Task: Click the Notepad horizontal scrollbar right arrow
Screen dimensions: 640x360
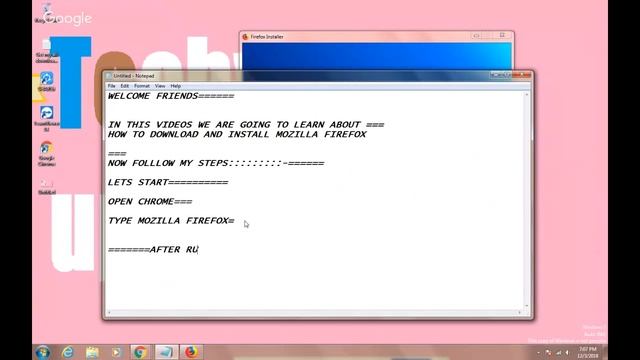Action: click(520, 313)
